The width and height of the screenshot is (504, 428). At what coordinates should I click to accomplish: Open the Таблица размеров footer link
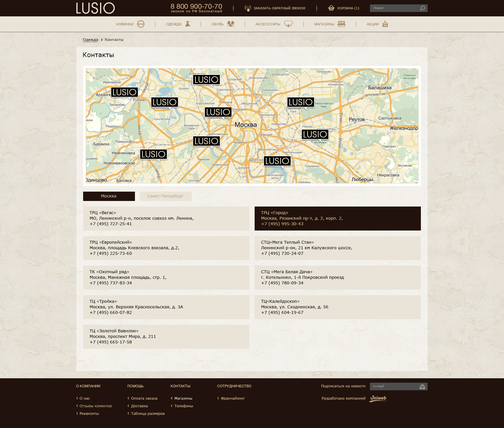click(x=148, y=413)
